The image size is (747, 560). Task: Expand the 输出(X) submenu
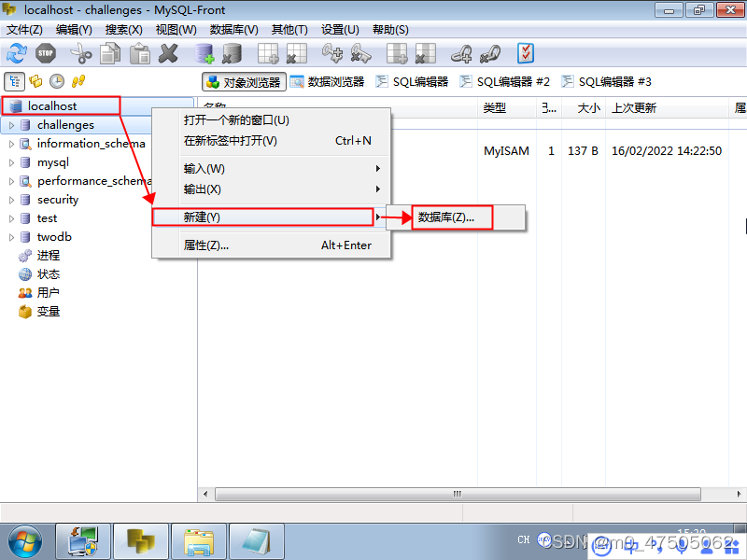[x=272, y=189]
